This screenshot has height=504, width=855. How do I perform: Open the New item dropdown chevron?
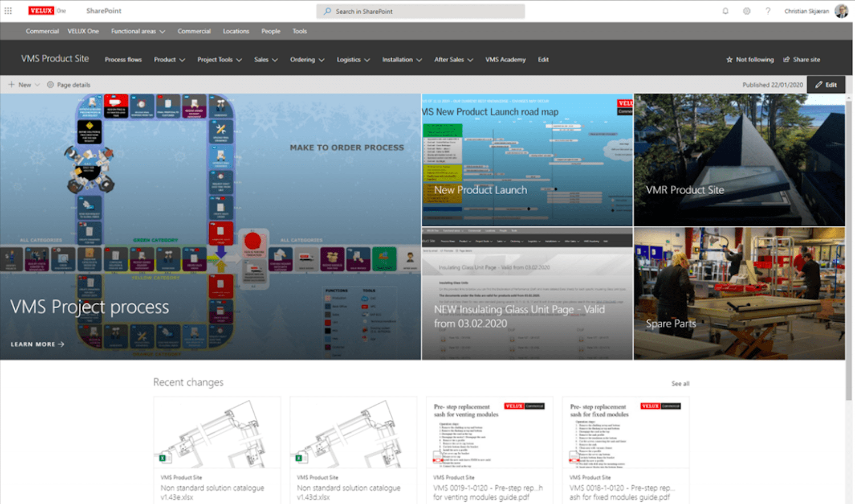pos(38,85)
